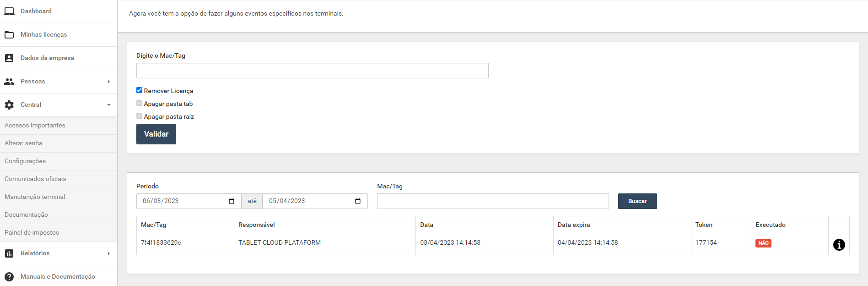Click the Relatórios chart icon
Viewport: 868px width, 286px height.
9,253
